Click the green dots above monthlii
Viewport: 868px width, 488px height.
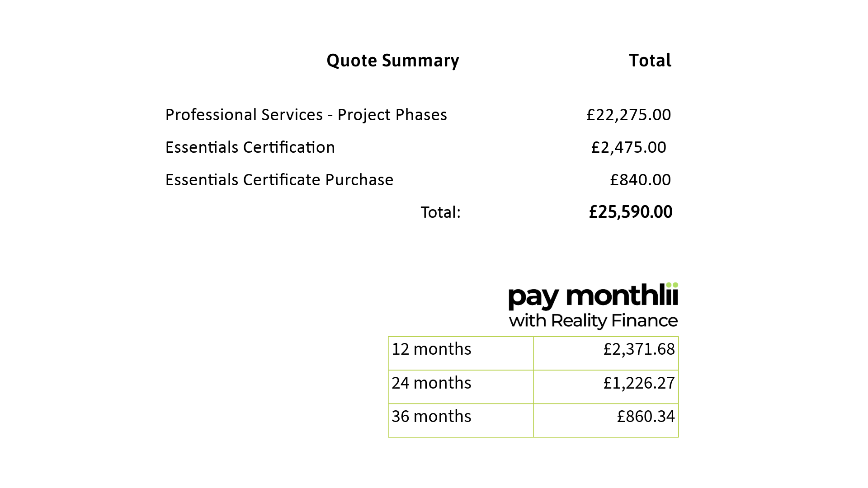[x=672, y=285]
